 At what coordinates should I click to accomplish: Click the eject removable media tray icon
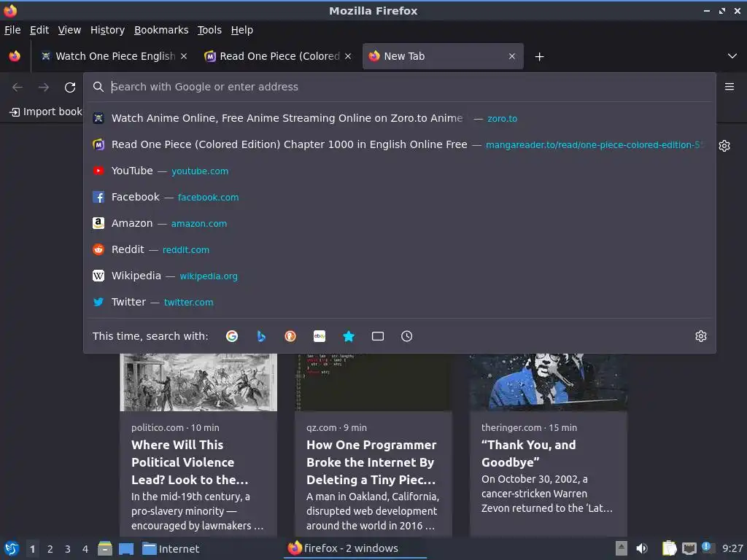click(x=622, y=548)
